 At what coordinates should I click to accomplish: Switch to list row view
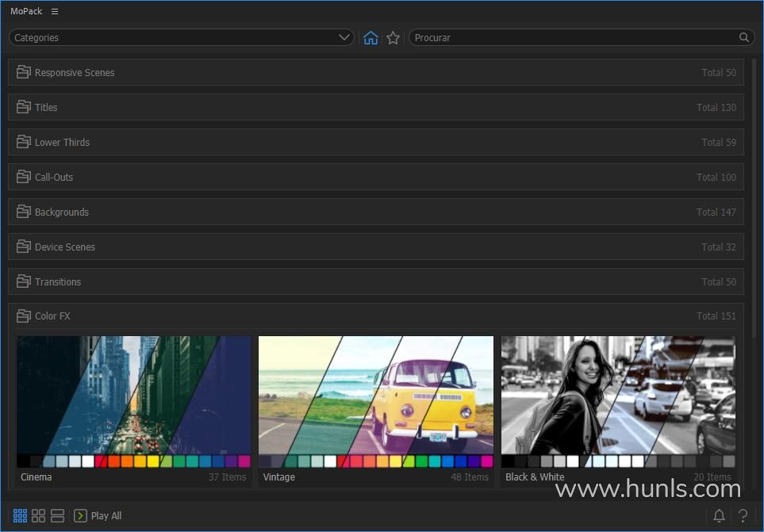click(x=57, y=516)
